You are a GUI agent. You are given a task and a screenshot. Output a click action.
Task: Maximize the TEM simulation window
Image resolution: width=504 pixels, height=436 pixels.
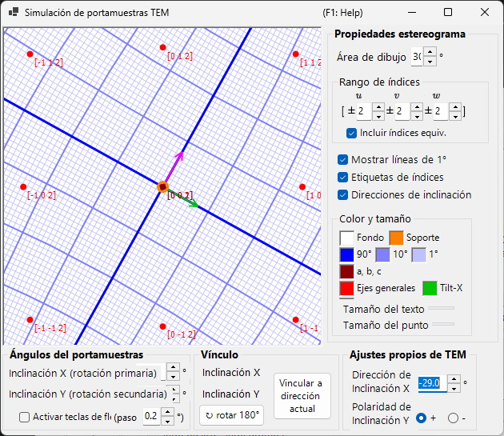tap(448, 13)
